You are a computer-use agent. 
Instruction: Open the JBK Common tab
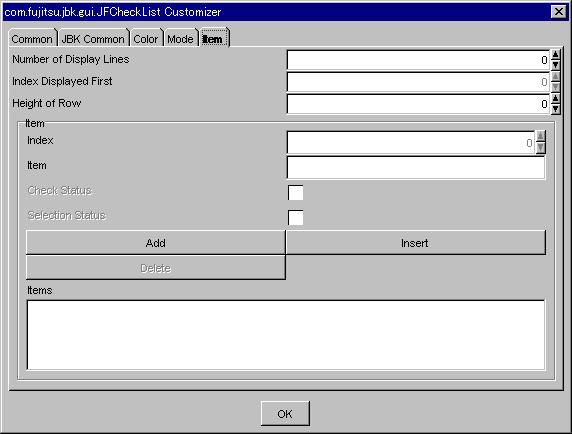tap(93, 38)
